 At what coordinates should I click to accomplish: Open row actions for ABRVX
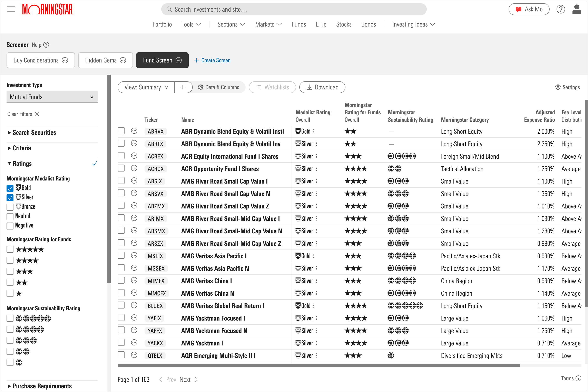pos(134,131)
